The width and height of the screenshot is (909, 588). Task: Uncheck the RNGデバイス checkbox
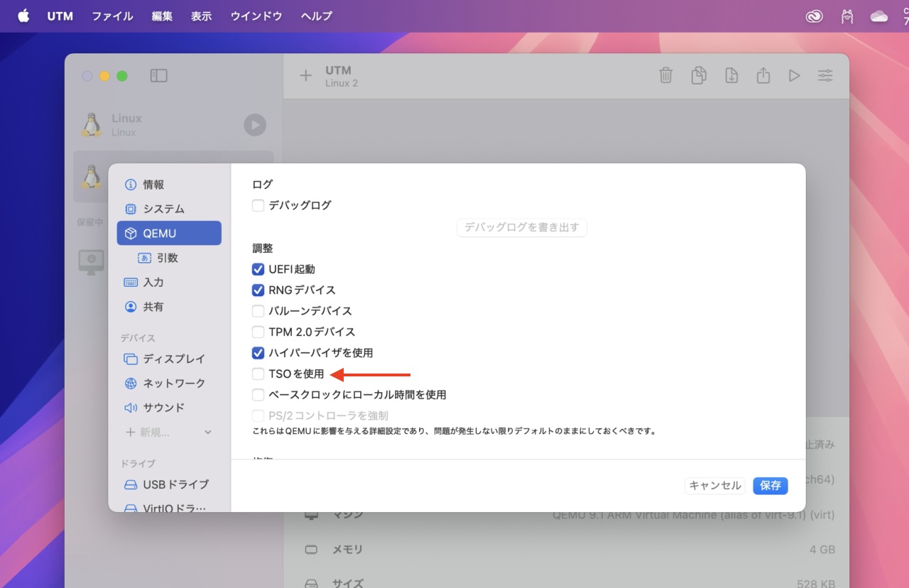click(x=258, y=290)
